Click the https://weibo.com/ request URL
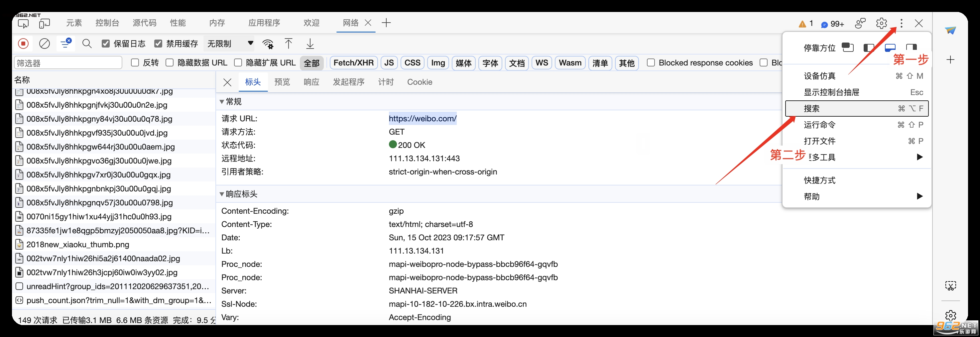980x337 pixels. pos(422,119)
